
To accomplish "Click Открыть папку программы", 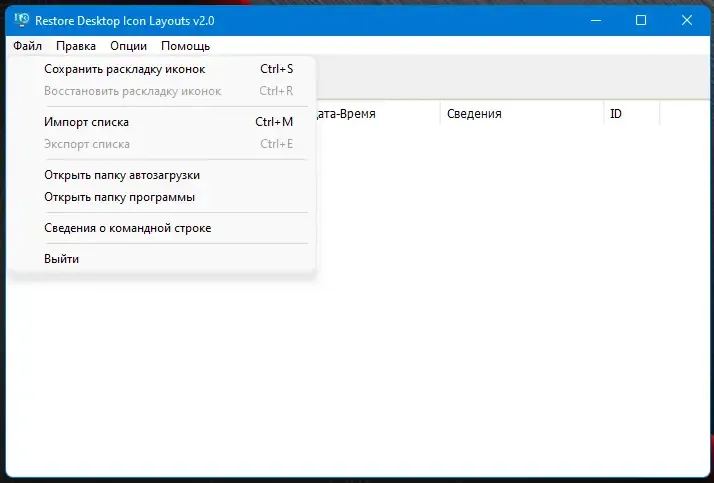I will coord(162,197).
